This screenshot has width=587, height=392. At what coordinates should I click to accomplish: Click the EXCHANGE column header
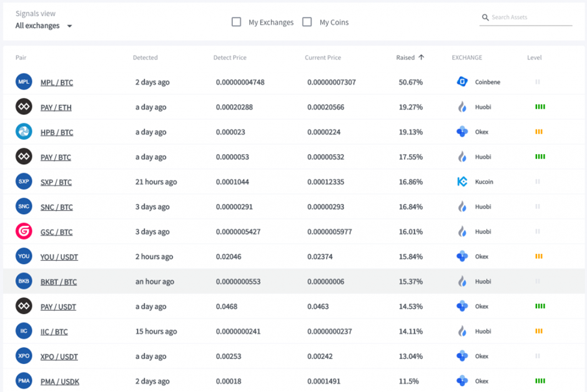tap(466, 57)
